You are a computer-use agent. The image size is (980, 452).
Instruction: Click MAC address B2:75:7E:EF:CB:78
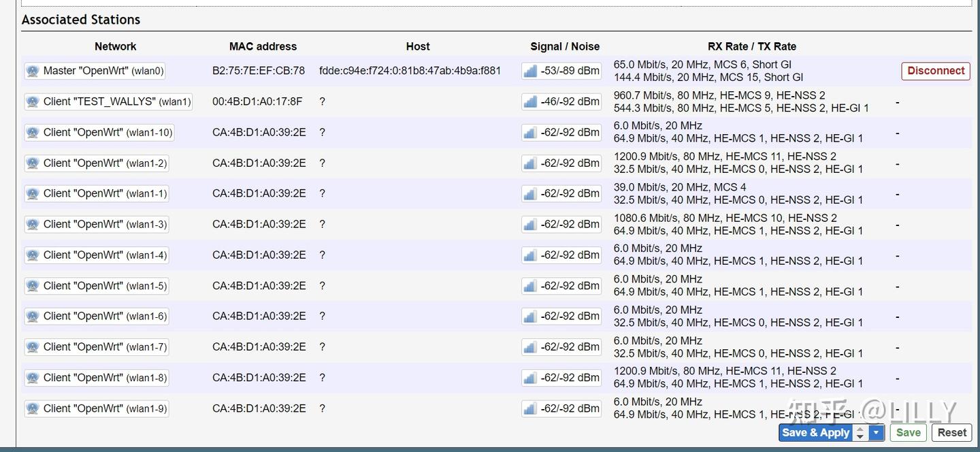click(x=259, y=71)
